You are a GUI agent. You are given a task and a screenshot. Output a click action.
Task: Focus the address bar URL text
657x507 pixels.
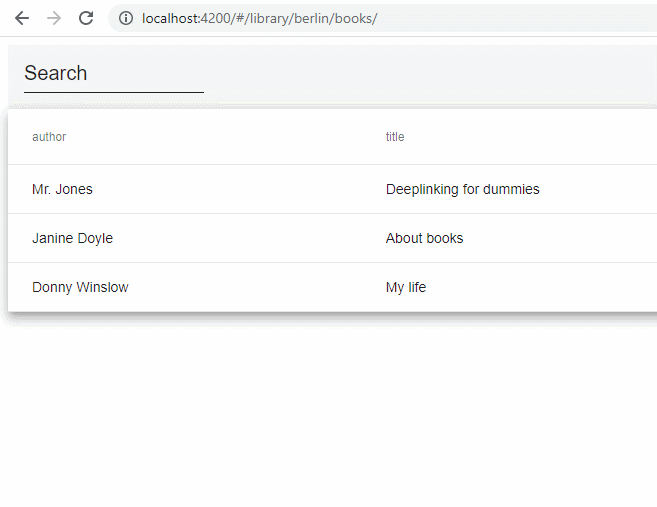pos(260,18)
